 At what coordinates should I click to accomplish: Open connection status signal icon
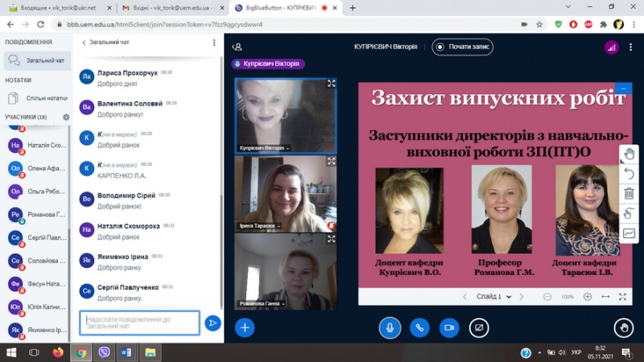coord(612,47)
